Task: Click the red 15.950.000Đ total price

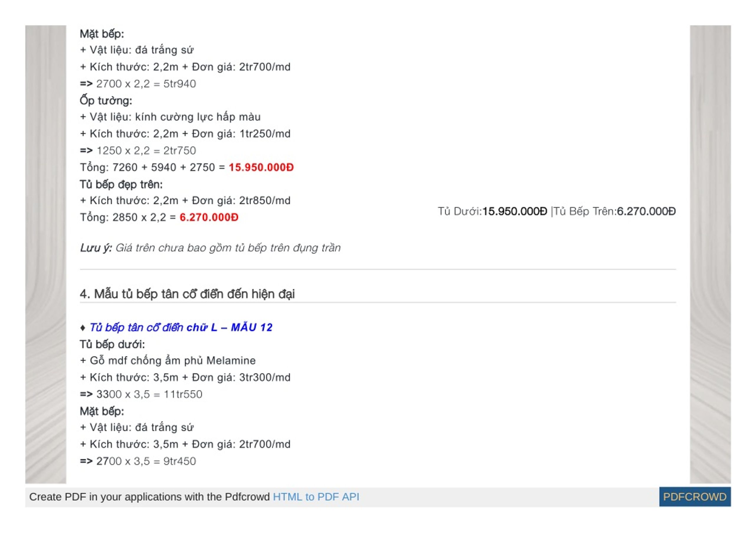Action: 261,167
